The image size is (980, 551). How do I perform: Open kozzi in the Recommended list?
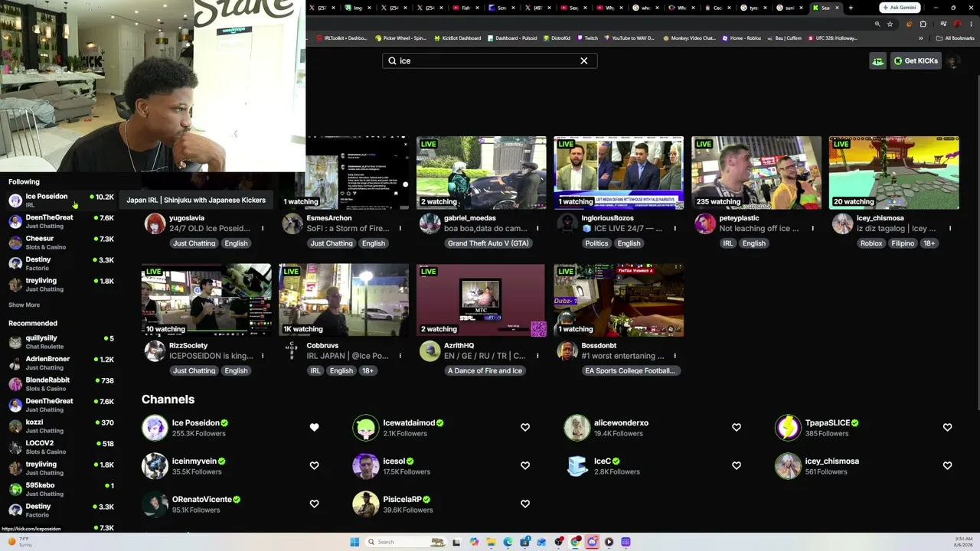[x=61, y=426]
